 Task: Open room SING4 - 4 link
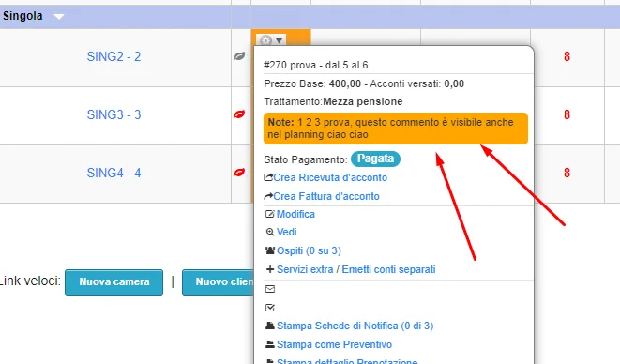(x=113, y=173)
